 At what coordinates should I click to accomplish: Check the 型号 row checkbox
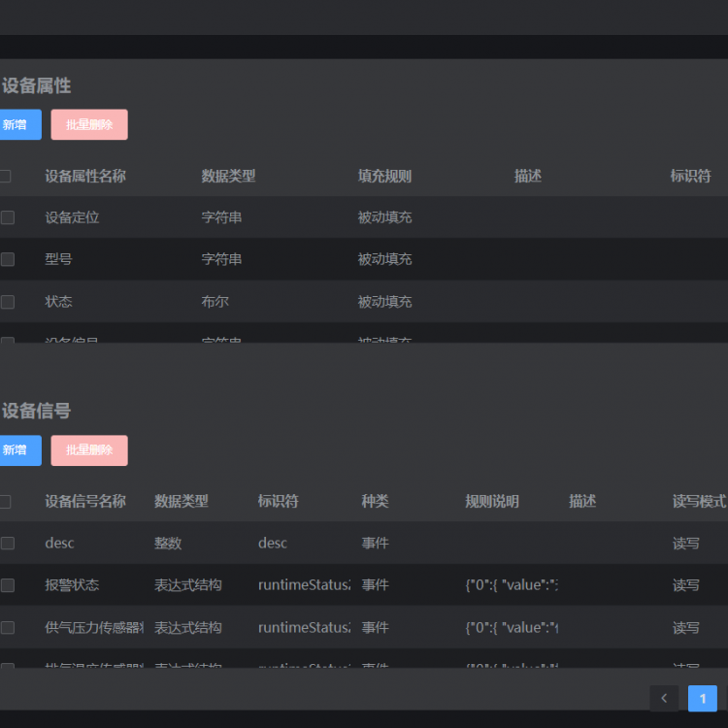tap(8, 259)
